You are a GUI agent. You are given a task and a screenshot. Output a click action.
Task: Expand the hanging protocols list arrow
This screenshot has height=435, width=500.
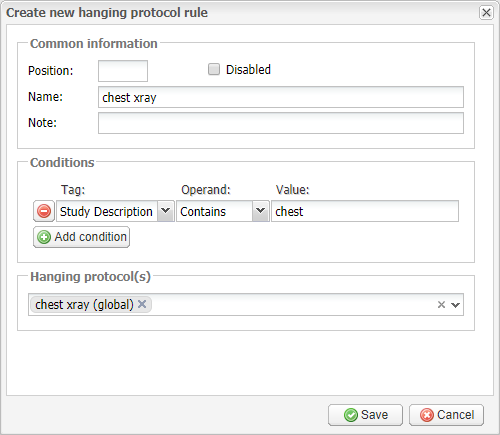pos(455,305)
